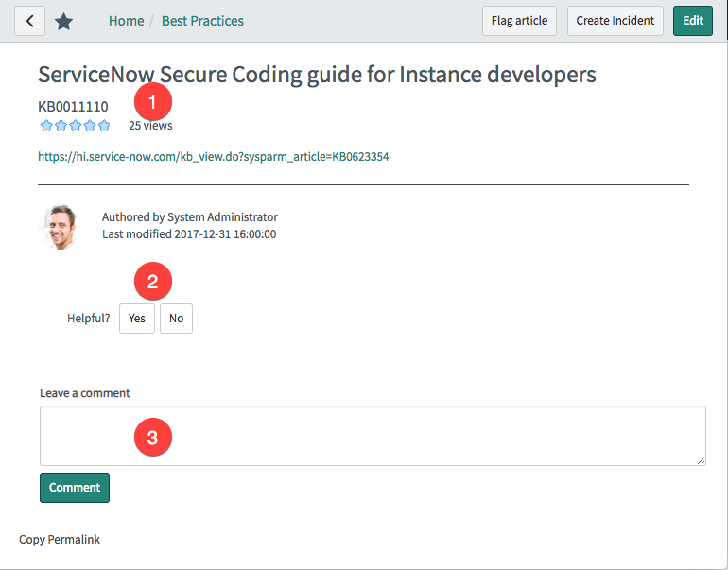Select article number KB0011110

click(73, 107)
